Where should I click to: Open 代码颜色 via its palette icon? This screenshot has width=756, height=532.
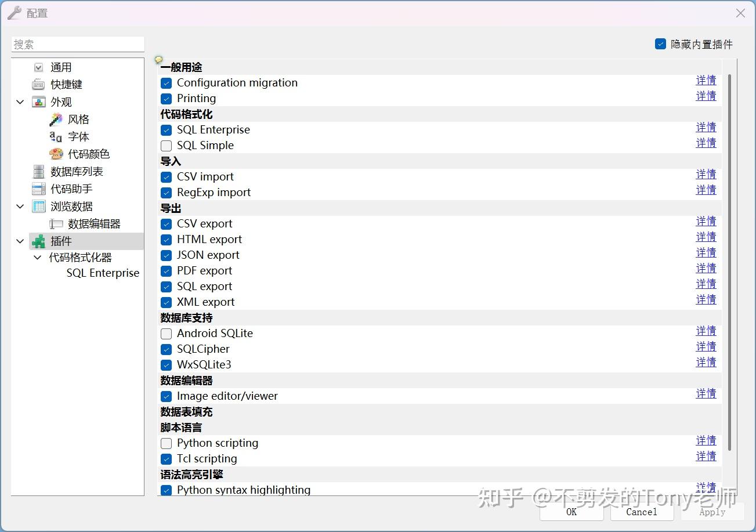[56, 154]
